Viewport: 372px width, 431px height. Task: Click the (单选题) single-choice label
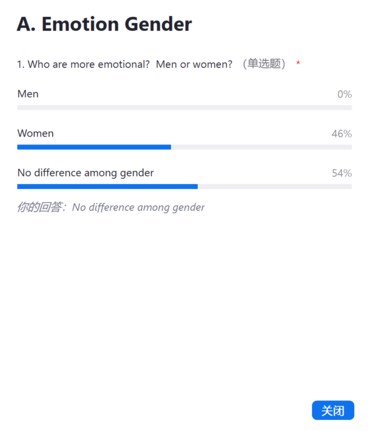click(264, 64)
